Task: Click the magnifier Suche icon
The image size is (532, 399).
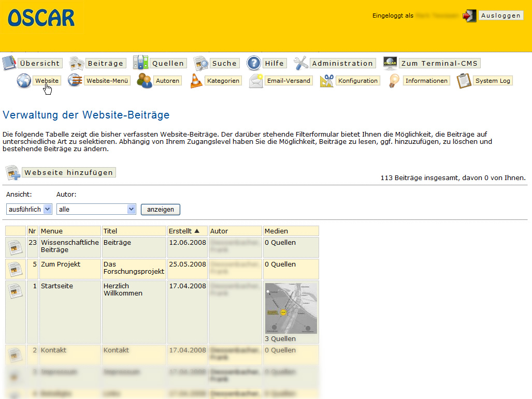Action: (x=201, y=63)
